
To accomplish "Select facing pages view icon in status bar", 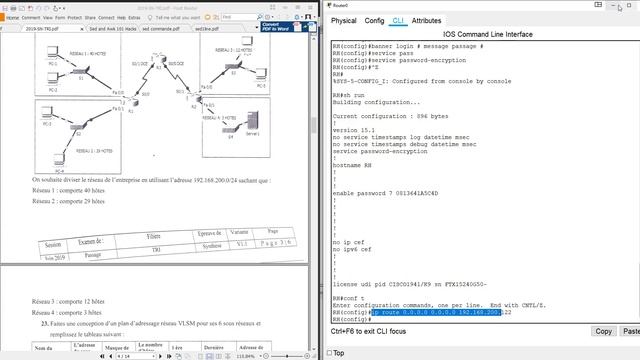I will [219, 356].
